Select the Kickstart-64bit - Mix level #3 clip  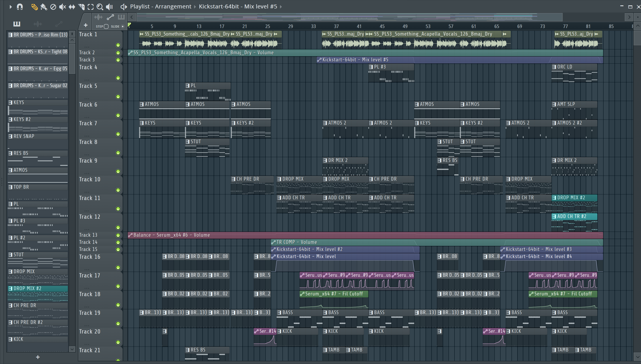[552, 249]
